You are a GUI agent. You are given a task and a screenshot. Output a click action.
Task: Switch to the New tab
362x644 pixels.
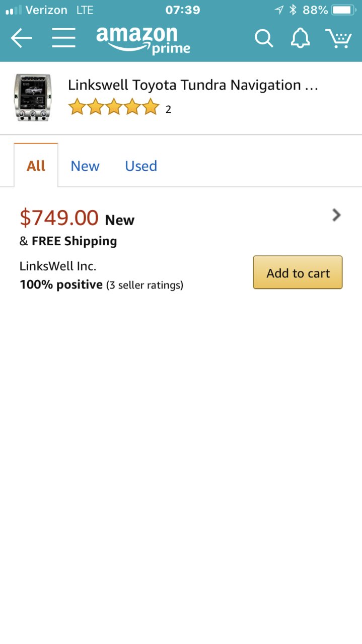(85, 166)
